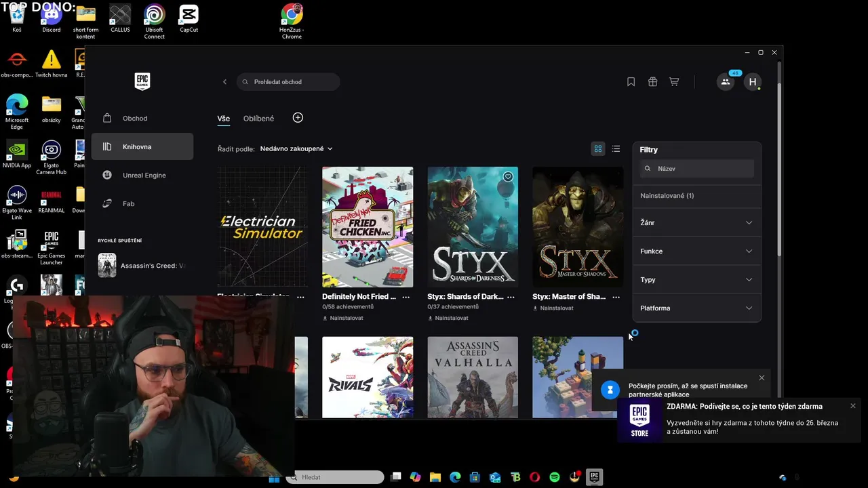Open the shopping cart icon
The height and width of the screenshot is (488, 868).
(674, 82)
